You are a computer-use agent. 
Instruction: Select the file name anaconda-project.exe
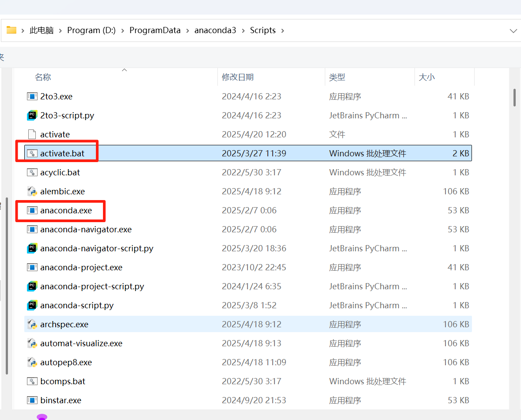pos(81,267)
